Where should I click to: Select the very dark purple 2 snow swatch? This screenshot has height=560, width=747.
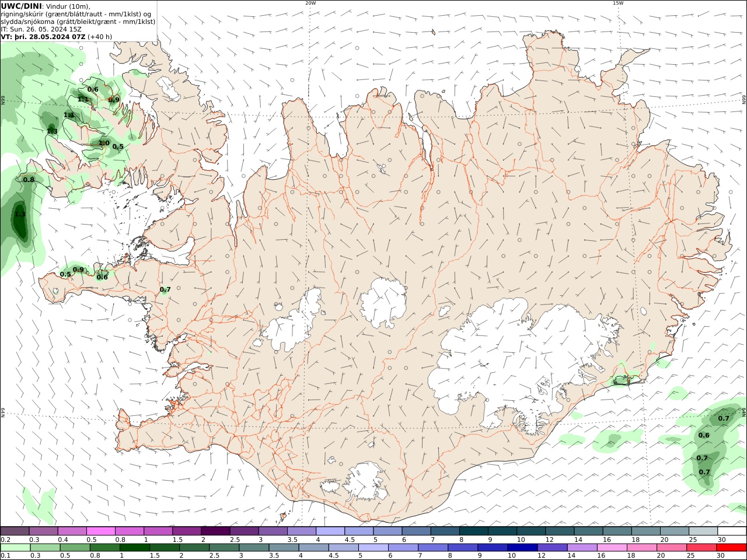pos(215,531)
